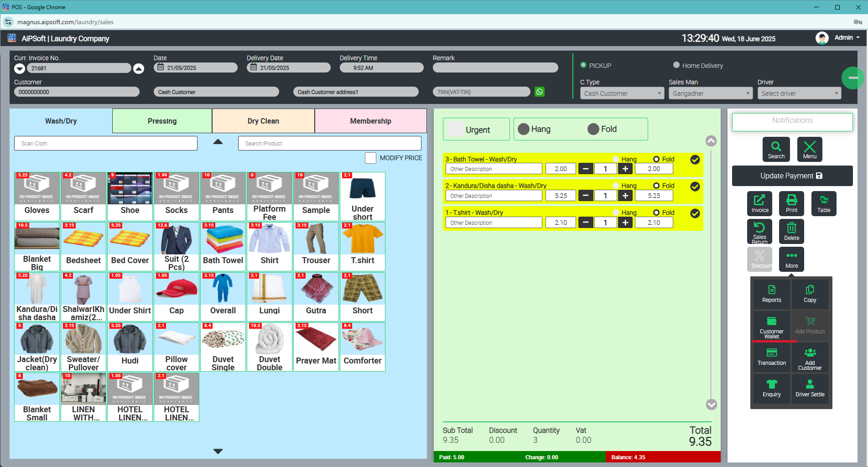Click the Add Customer icon
Viewport: 868px width, 467px height.
810,358
